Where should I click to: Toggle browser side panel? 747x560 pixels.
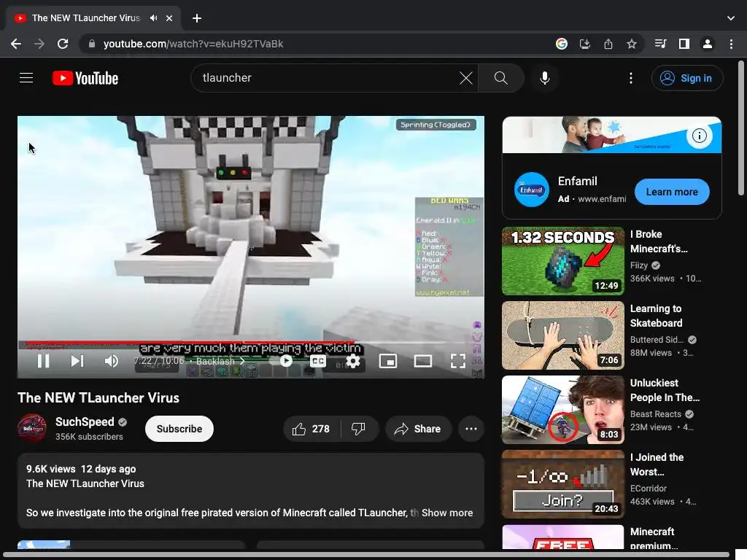(684, 44)
